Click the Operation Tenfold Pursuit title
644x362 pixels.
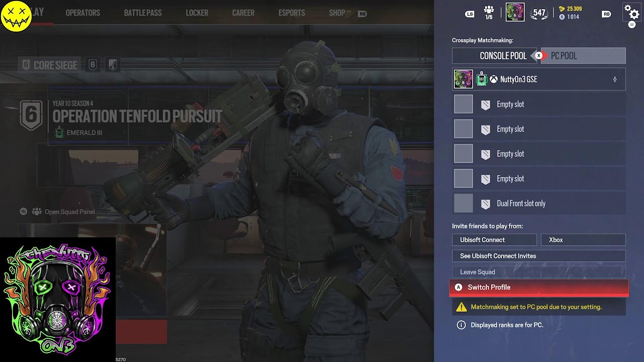coord(137,116)
